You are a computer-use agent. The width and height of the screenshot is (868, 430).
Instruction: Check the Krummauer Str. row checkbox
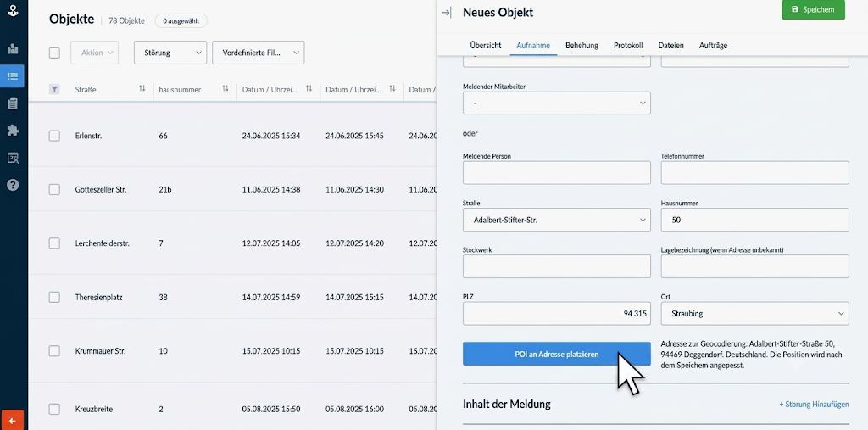pos(54,351)
